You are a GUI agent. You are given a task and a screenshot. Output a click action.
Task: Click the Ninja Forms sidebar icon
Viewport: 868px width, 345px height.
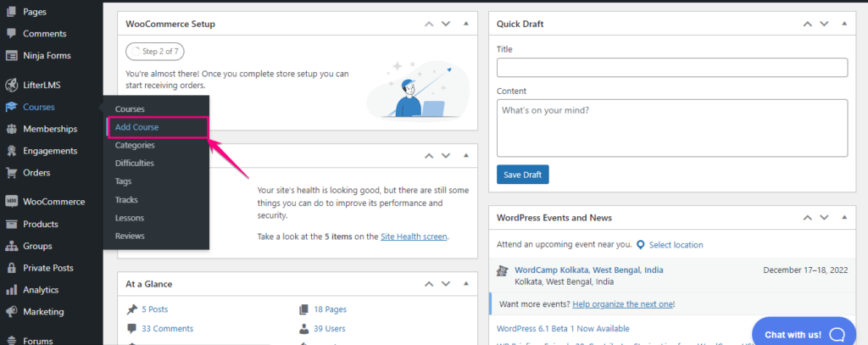coord(11,55)
